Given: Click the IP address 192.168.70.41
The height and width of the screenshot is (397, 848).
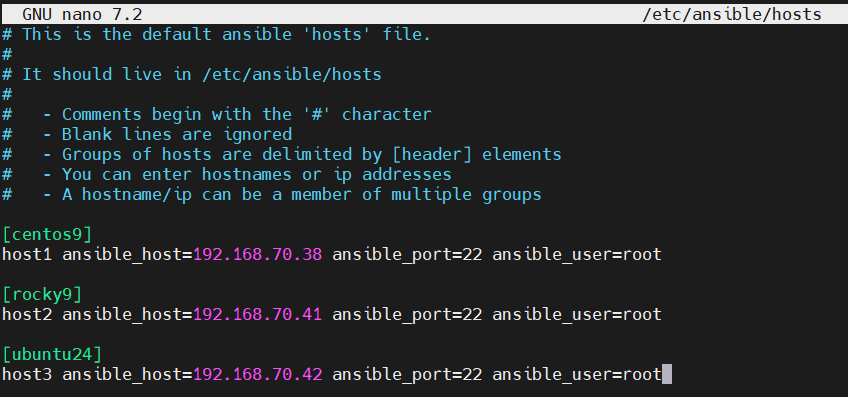Looking at the screenshot, I should pyautogui.click(x=258, y=315).
